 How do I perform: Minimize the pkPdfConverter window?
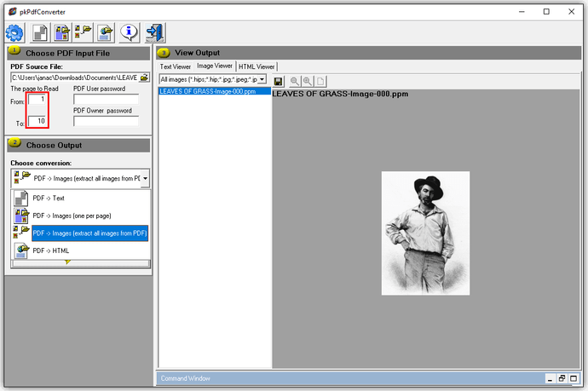(522, 12)
